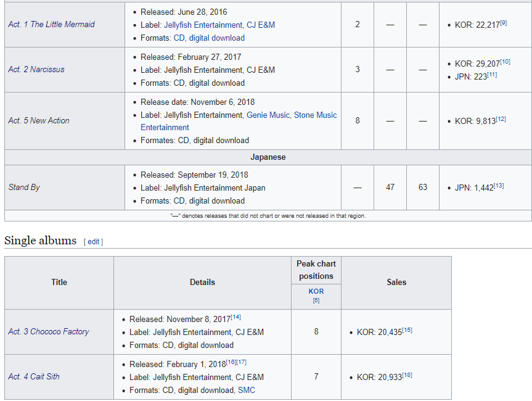
Task: Click the 'Released: September 19, 2018' text
Action: 194,175
